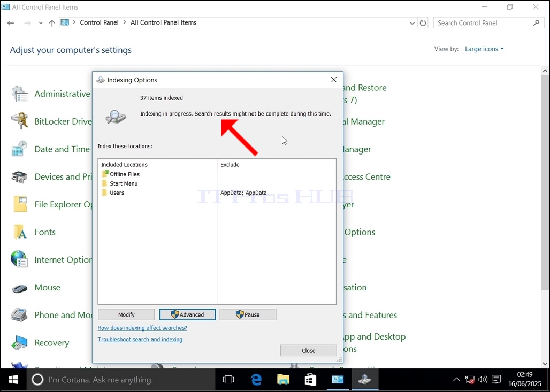This screenshot has height=392, width=550.
Task: Refresh the Control Panel address bar
Action: coord(423,23)
